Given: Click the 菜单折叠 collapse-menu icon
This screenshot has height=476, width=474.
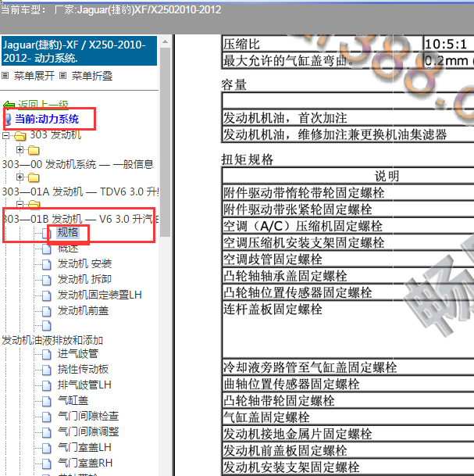Looking at the screenshot, I should click(62, 76).
